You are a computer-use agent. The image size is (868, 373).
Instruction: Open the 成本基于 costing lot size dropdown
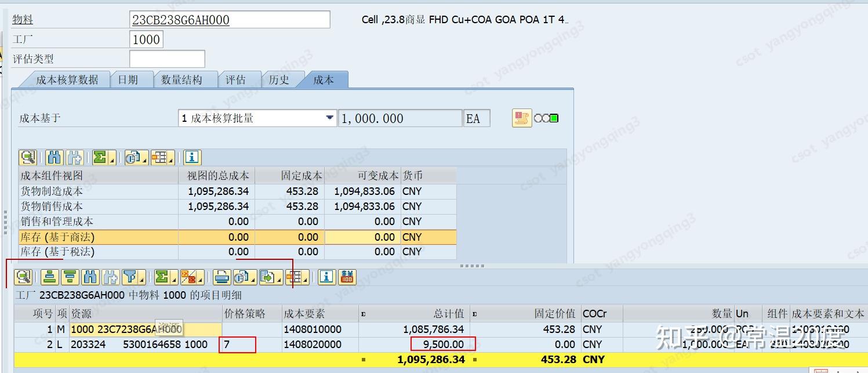(x=329, y=118)
